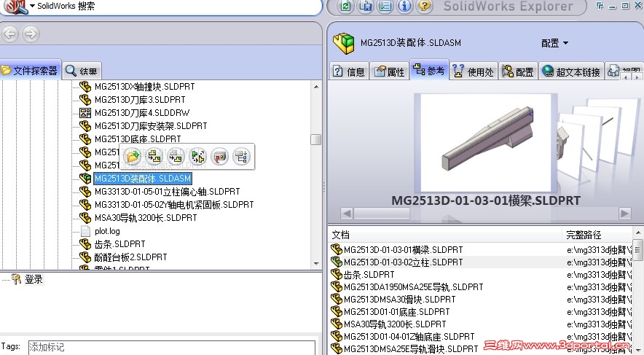Click file tree scrollbar up arrow
This screenshot has height=355, width=644.
[316, 87]
